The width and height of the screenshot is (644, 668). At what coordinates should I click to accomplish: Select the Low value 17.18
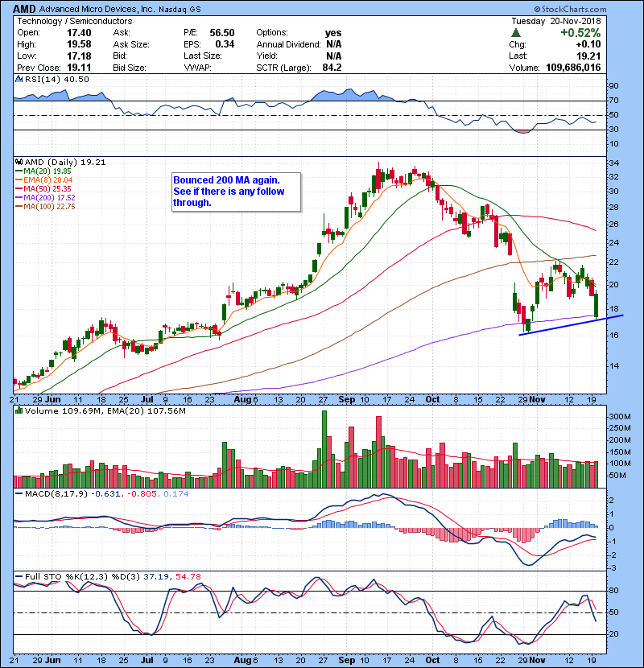point(79,56)
